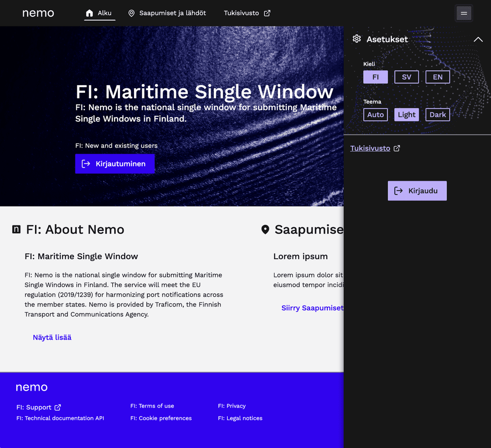Collapse the Asetukset settings section

point(478,40)
